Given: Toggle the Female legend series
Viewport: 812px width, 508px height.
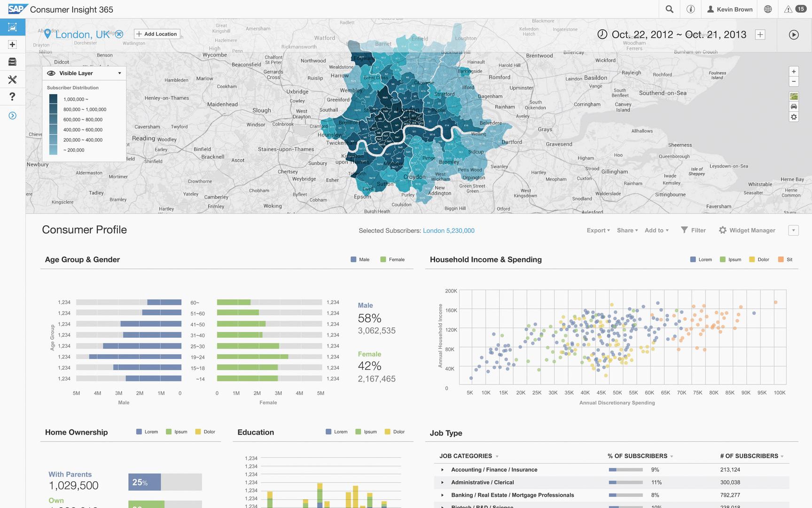Looking at the screenshot, I should [x=392, y=260].
